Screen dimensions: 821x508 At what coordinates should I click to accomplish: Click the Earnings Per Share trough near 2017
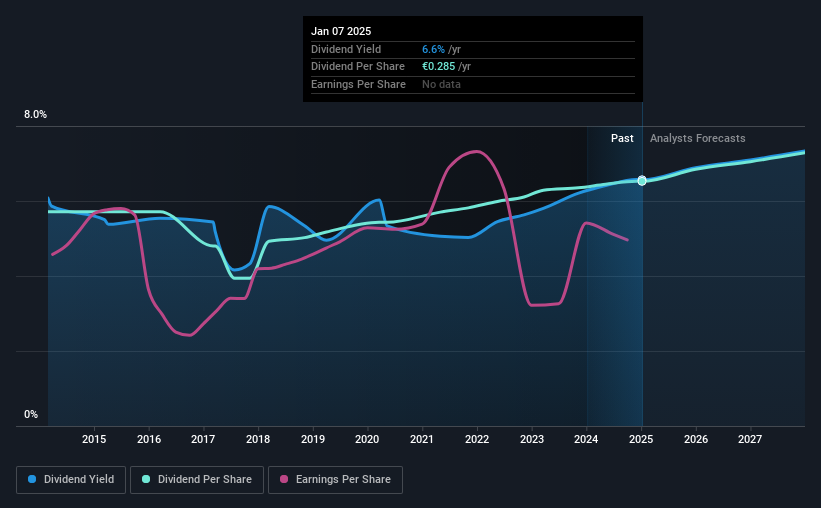tap(190, 335)
